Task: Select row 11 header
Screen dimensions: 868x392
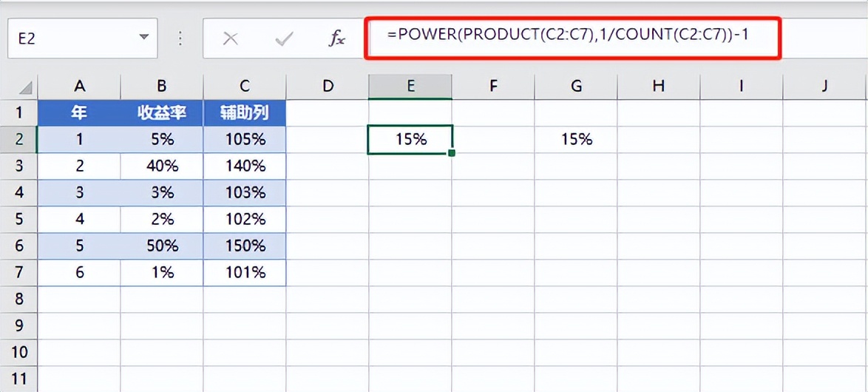Action: (18, 379)
